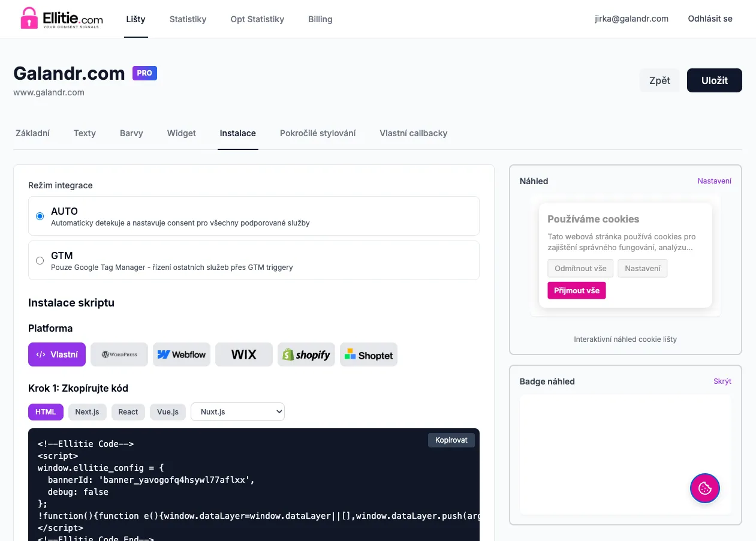The image size is (756, 541).
Task: Enable AUTO integration mode
Action: pos(40,215)
